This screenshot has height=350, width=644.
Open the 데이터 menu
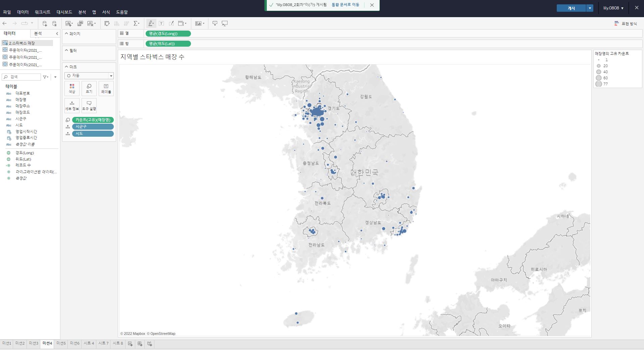click(23, 12)
